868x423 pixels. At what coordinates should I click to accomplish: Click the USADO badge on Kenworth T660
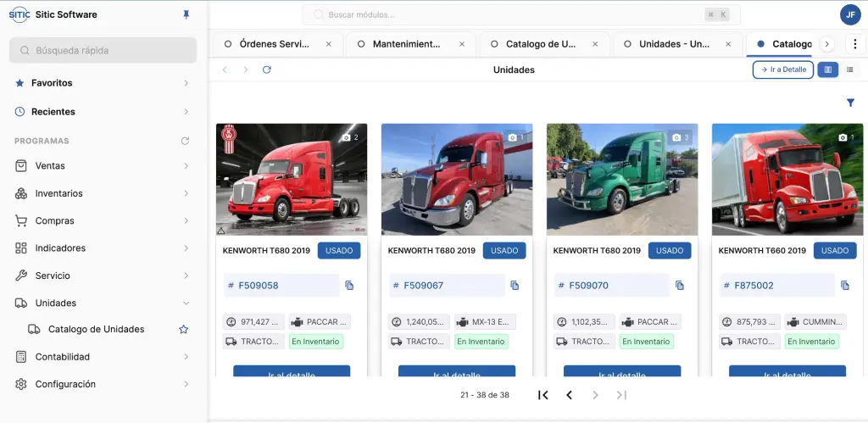click(835, 251)
